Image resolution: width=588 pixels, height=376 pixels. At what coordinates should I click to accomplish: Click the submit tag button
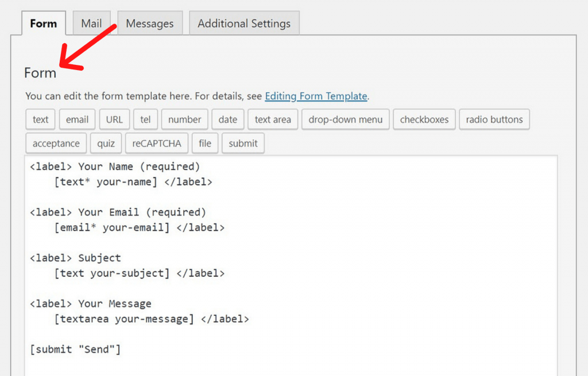coord(243,143)
